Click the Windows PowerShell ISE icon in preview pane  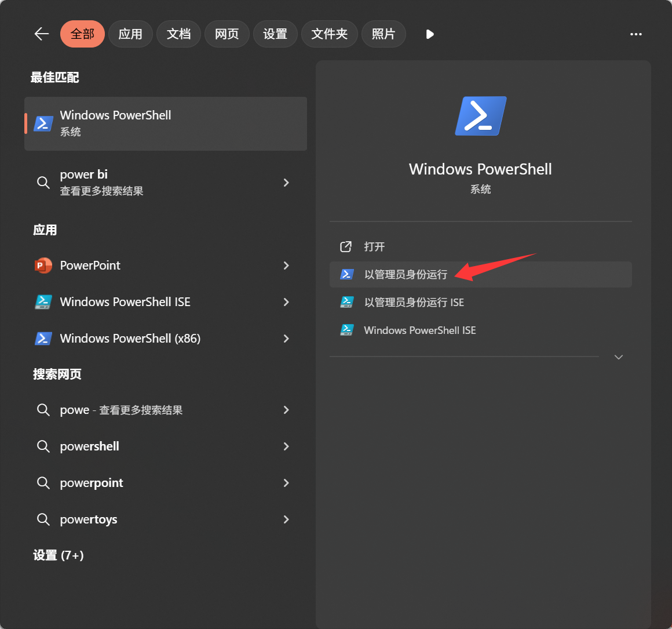click(346, 330)
